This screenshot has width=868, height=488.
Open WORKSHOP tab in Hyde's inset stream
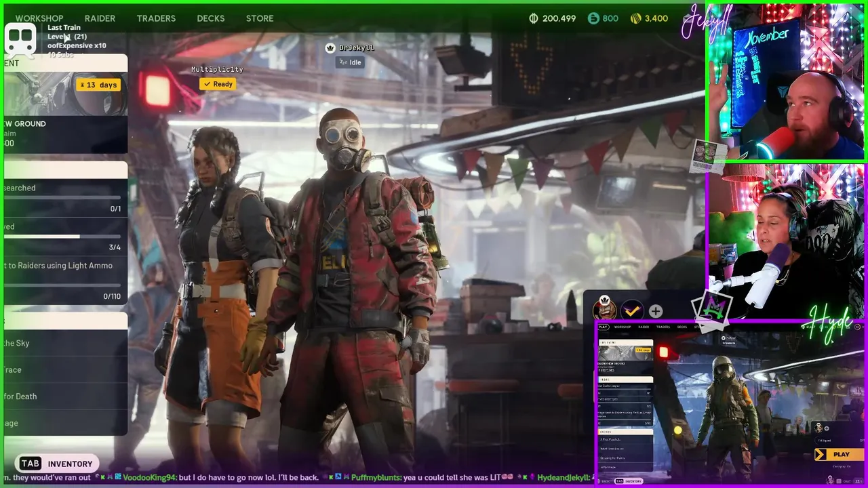coord(622,327)
